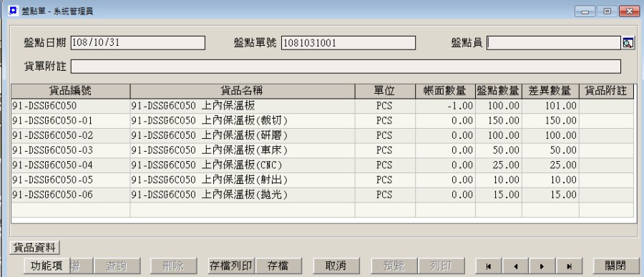644x277 pixels.
Task: Jump to first record navigation button
Action: tap(489, 266)
